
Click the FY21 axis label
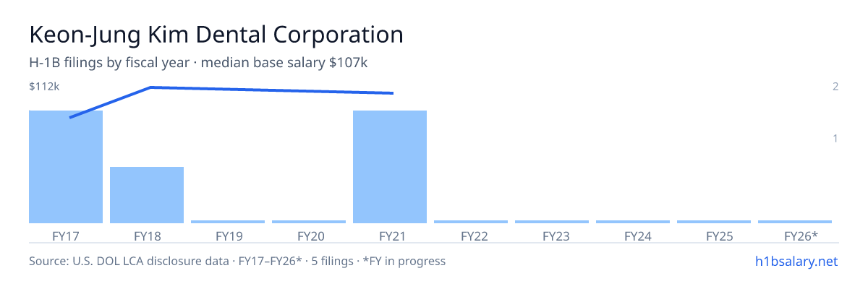pyautogui.click(x=390, y=236)
